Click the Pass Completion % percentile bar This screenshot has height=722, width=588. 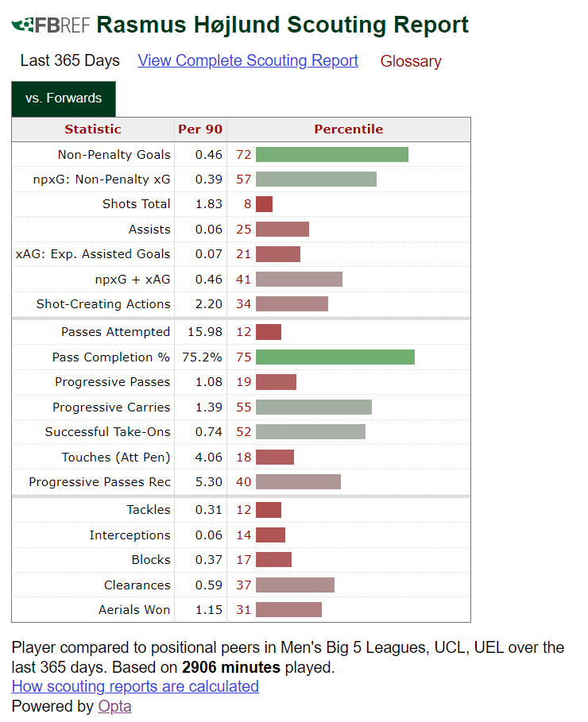335,357
